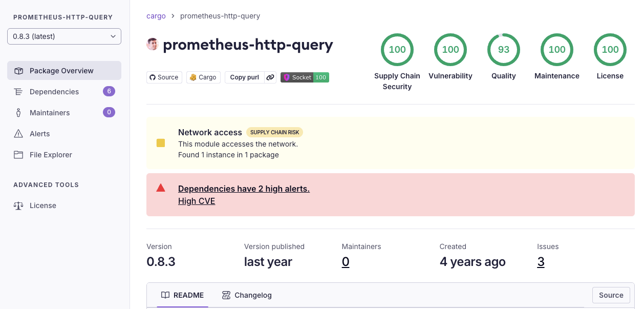Click the Quality score 93 circle
The width and height of the screenshot is (644, 309).
click(x=503, y=50)
